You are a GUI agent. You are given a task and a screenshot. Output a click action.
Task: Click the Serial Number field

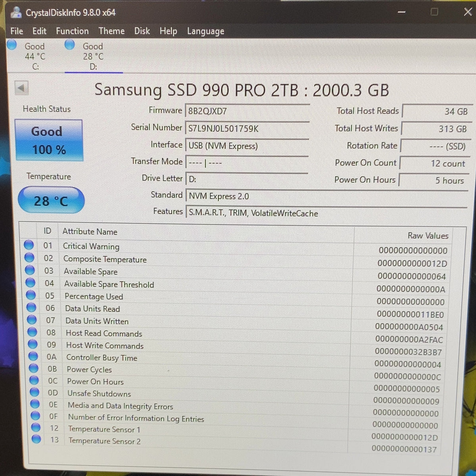(247, 129)
